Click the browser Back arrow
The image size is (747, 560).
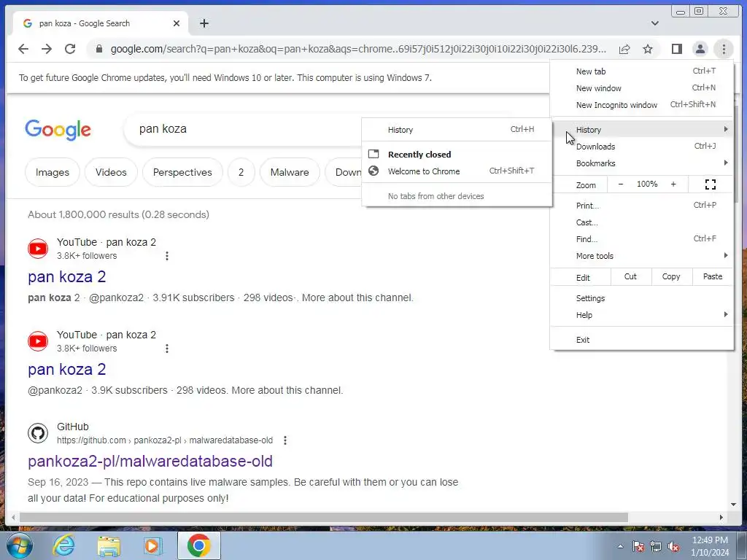click(23, 49)
